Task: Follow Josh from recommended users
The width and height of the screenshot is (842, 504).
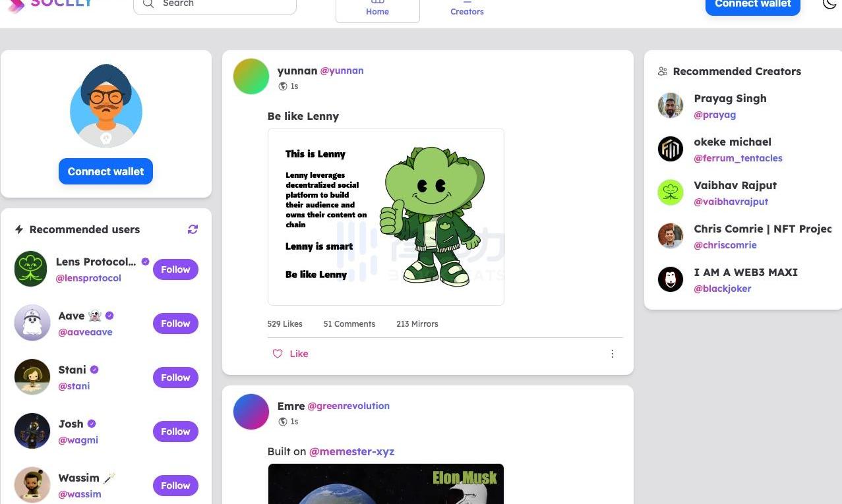Action: click(175, 432)
